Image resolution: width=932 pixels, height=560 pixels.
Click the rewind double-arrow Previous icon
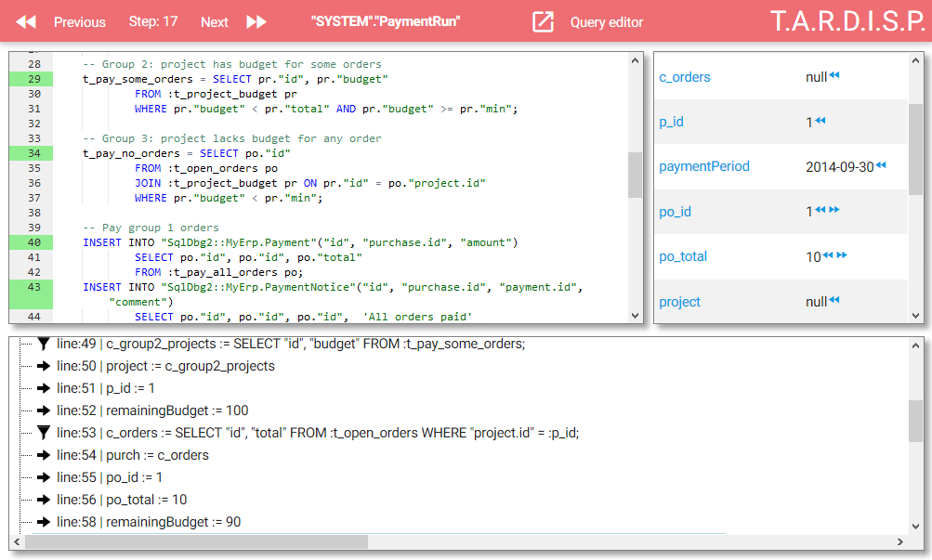[26, 22]
